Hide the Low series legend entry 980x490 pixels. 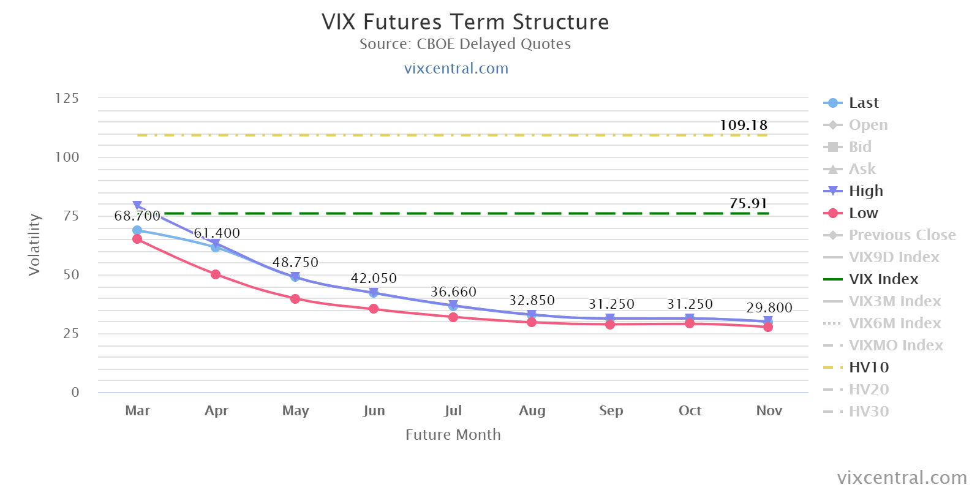pos(863,213)
